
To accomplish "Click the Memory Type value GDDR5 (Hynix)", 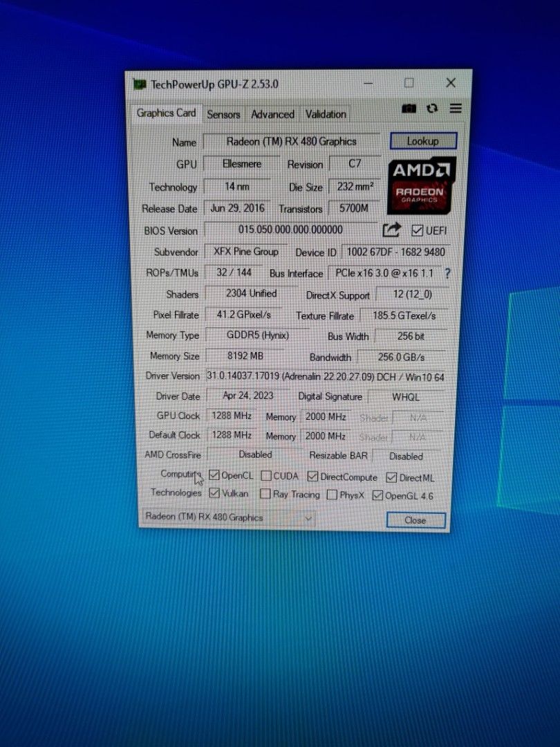I will (258, 335).
